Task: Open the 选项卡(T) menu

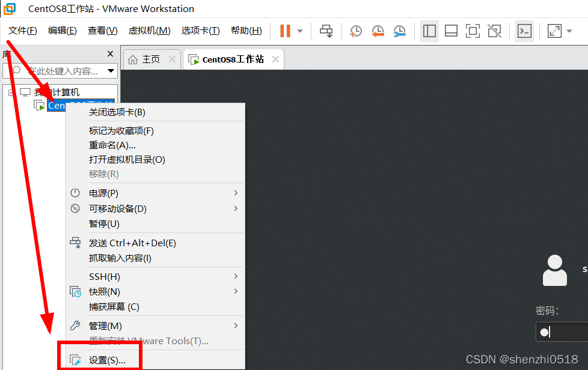Action: point(200,31)
